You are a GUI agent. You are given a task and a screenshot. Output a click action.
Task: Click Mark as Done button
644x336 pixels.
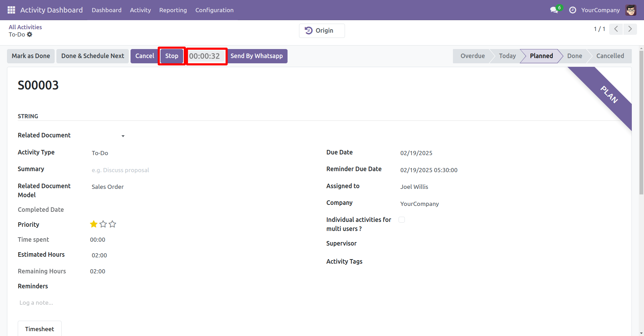click(31, 56)
